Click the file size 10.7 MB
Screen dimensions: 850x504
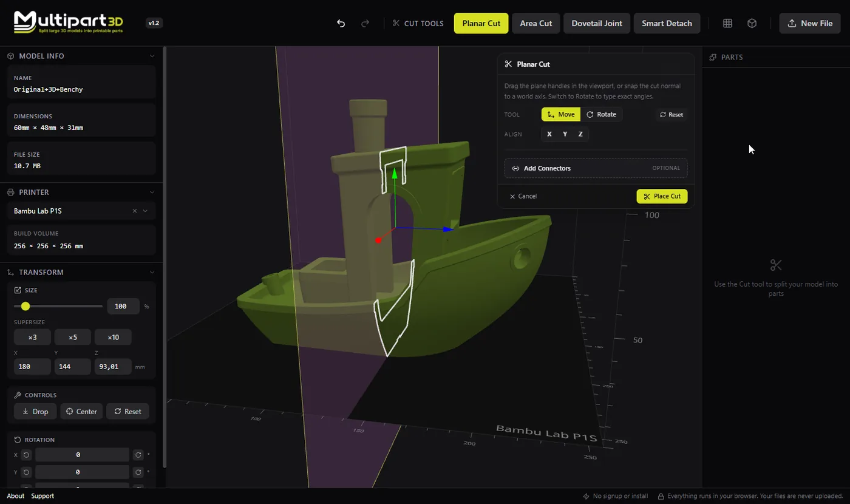point(27,166)
